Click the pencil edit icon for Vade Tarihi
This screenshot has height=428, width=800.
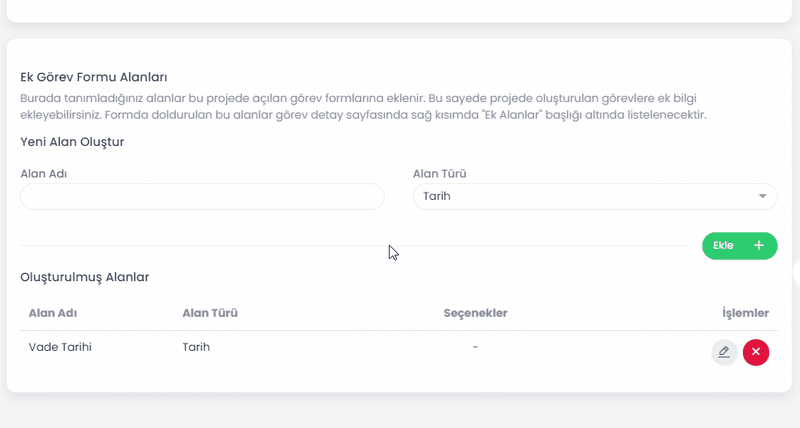724,352
